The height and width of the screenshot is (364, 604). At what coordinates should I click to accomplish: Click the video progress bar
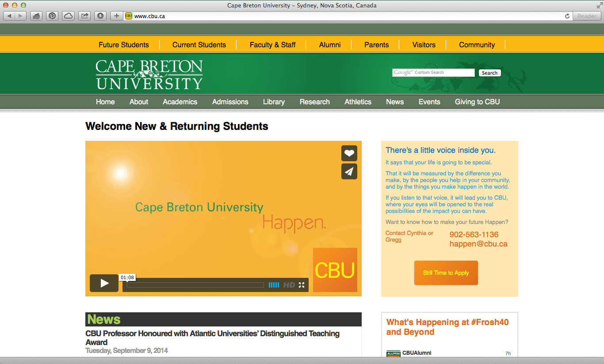pyautogui.click(x=195, y=285)
